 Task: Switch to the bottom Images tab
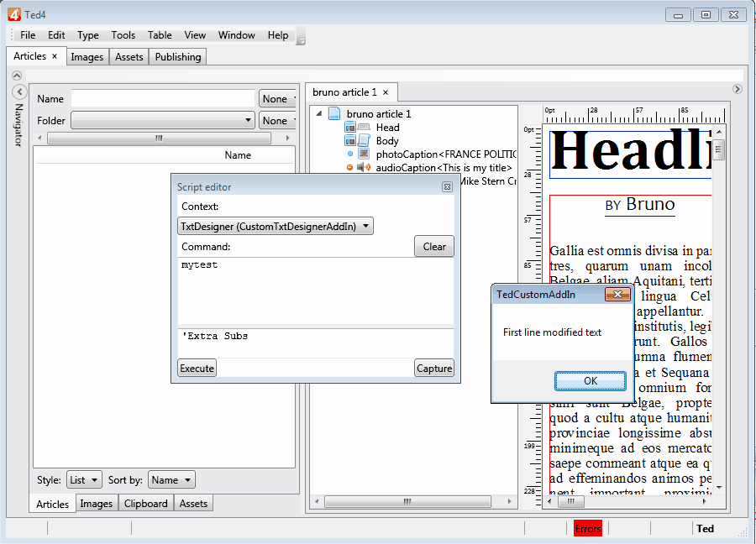(96, 504)
